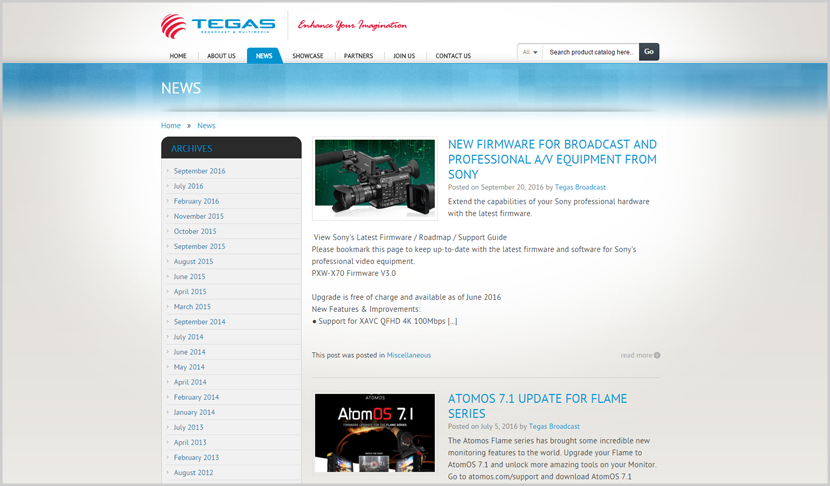830x486 pixels.
Task: Open the January 2014 archive
Action: pyautogui.click(x=194, y=412)
